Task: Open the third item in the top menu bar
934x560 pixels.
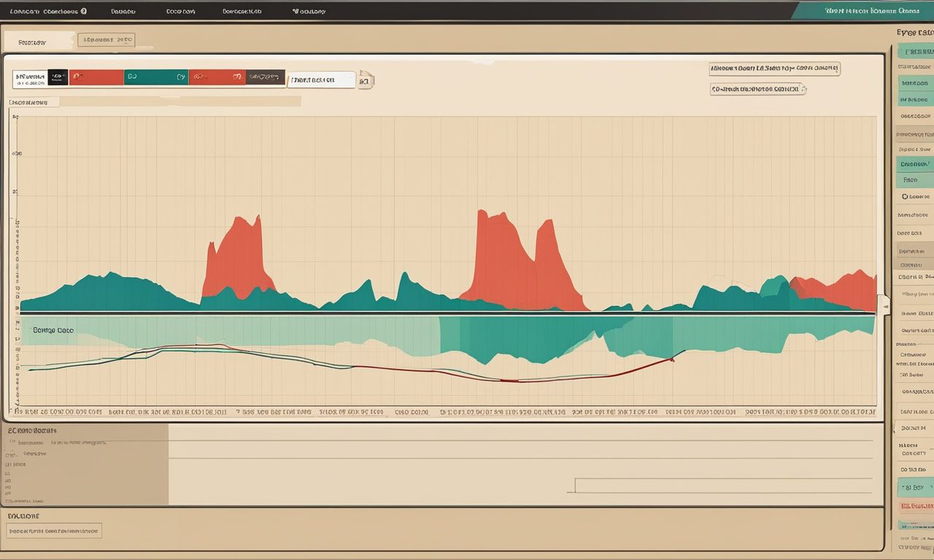Action: [180, 12]
